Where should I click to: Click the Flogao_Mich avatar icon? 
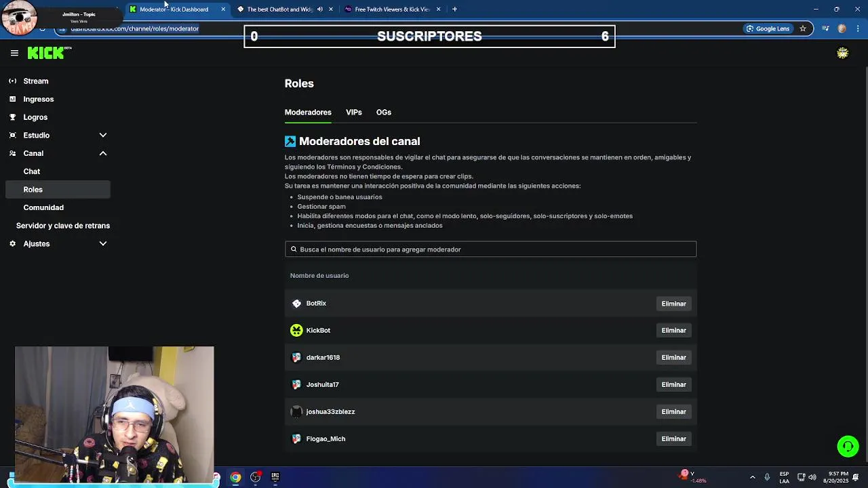coord(296,439)
